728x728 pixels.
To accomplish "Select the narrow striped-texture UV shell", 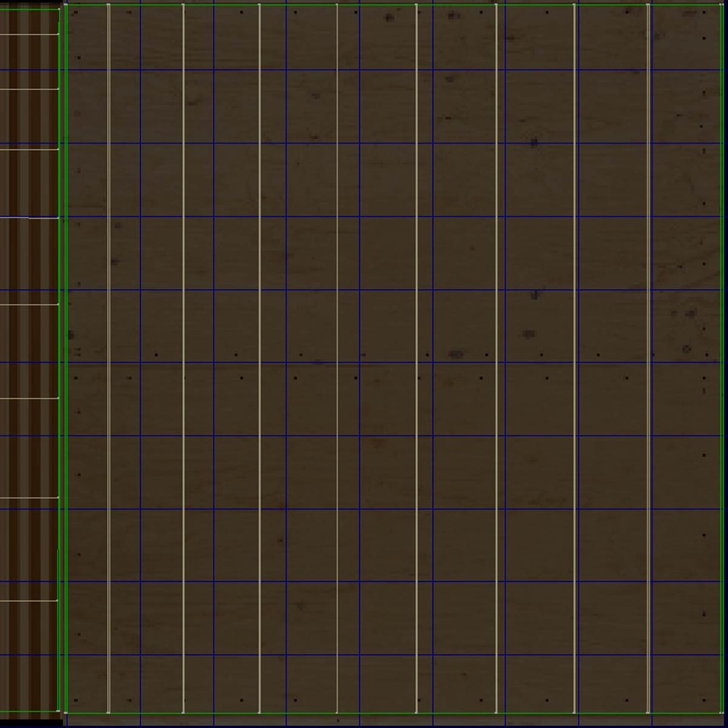I will pos(29,360).
